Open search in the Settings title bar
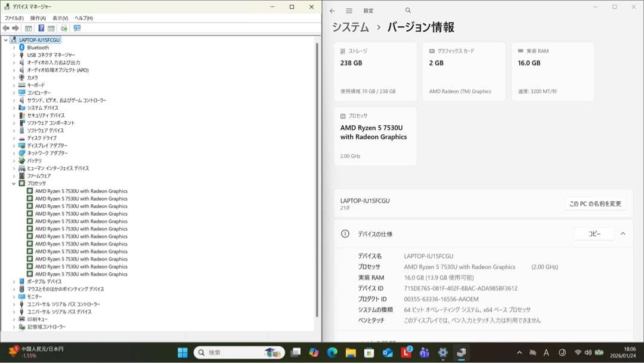Screen dimensions: 644x363 (408, 10)
